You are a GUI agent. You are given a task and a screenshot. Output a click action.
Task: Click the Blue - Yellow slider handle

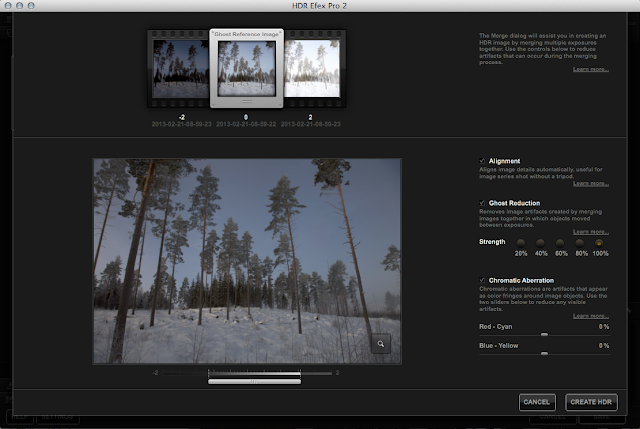coord(544,353)
